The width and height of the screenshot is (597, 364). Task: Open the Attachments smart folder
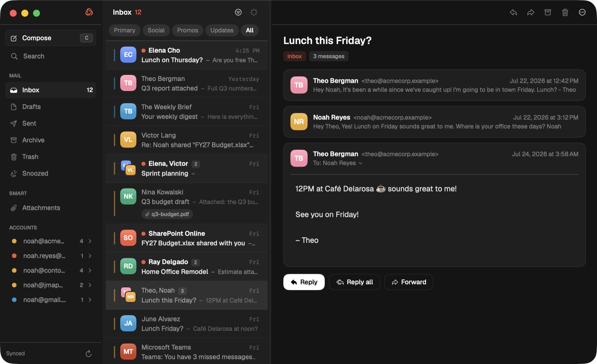(x=51, y=208)
